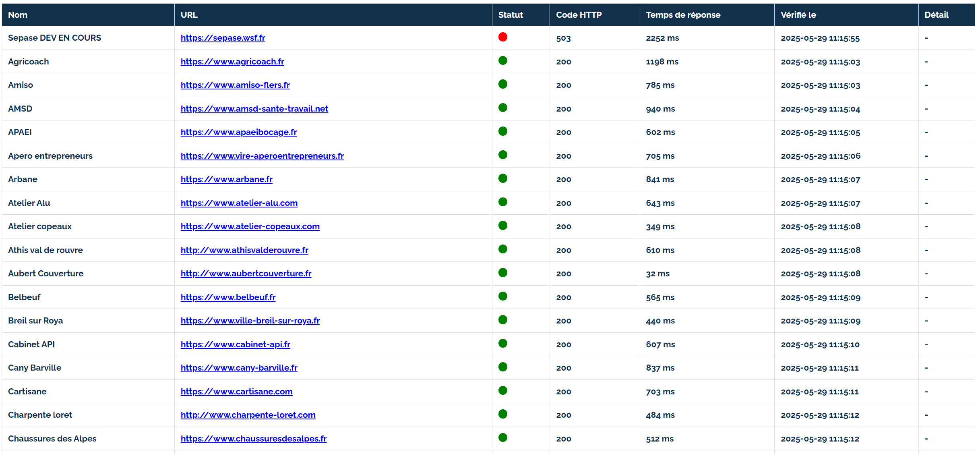
Task: Select the 484 ms response time
Action: pos(660,415)
